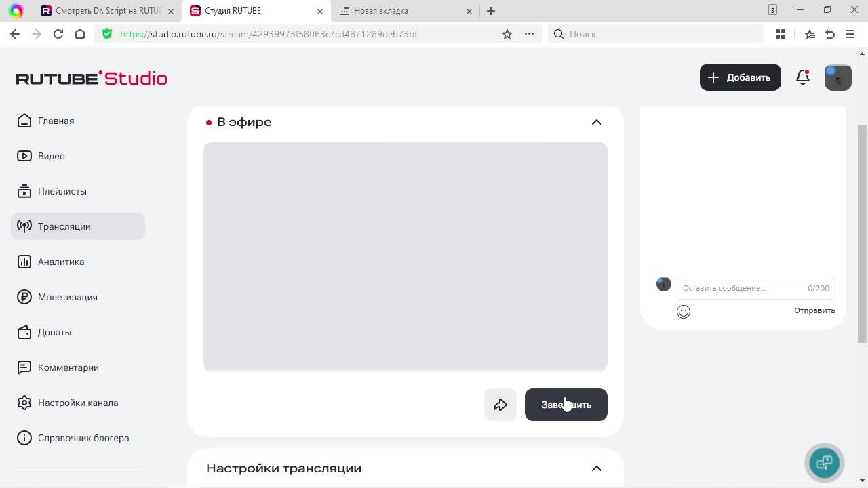The width and height of the screenshot is (868, 488).
Task: Open the emoji picker in chat
Action: click(684, 312)
